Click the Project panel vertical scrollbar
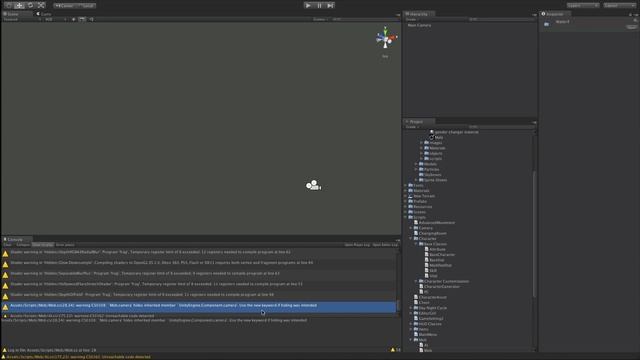 [534, 234]
